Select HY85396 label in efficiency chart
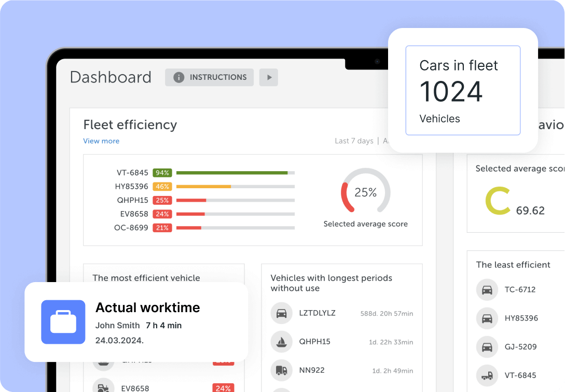Screen dimensions: 565x392 coord(131,187)
